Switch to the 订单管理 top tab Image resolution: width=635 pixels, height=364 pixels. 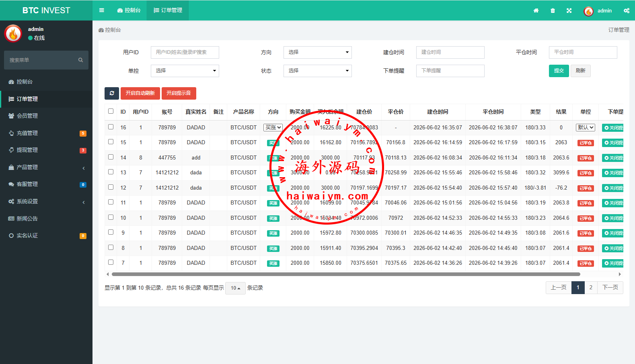point(168,10)
